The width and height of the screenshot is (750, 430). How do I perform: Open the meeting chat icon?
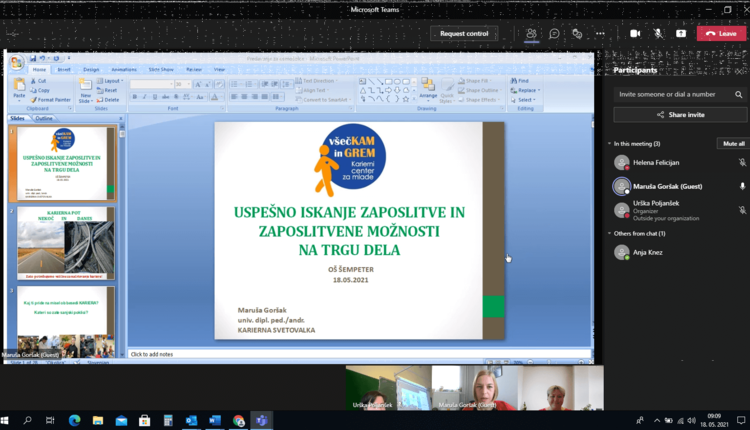tap(554, 33)
